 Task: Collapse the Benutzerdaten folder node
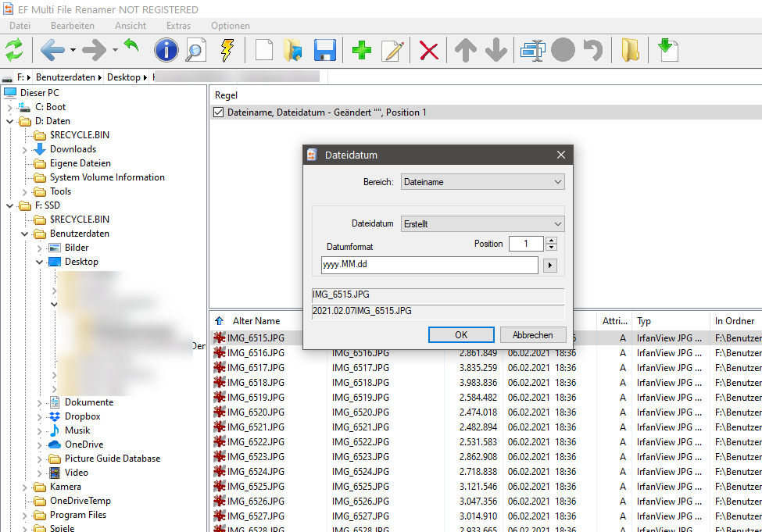click(24, 234)
